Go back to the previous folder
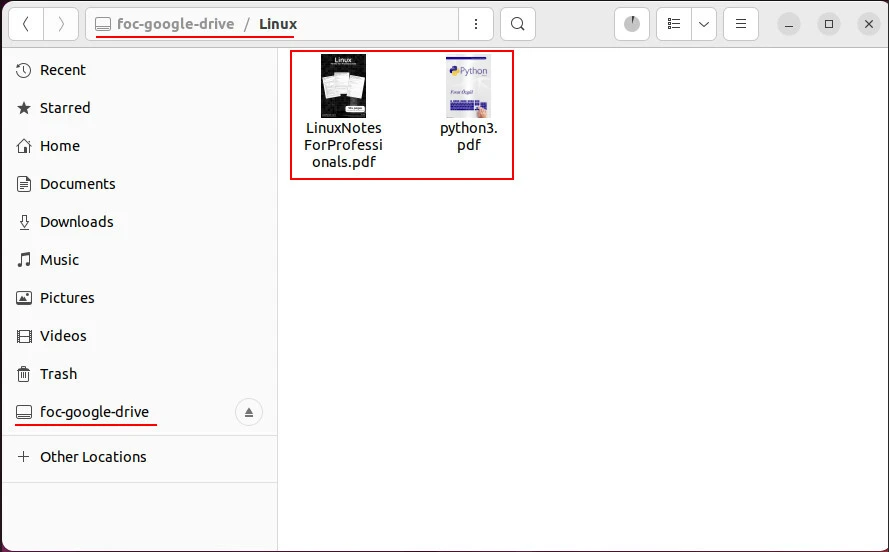Viewport: 889px width, 552px height. pos(25,24)
